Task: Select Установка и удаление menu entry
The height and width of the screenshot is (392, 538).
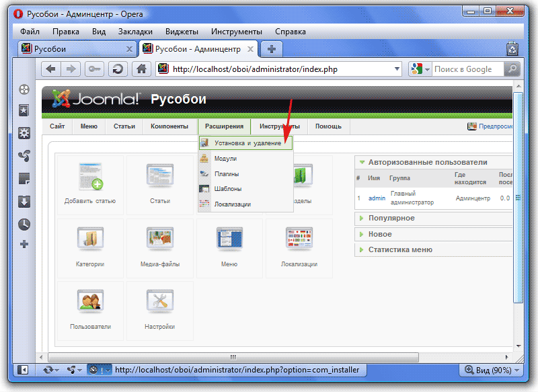Action: (247, 143)
